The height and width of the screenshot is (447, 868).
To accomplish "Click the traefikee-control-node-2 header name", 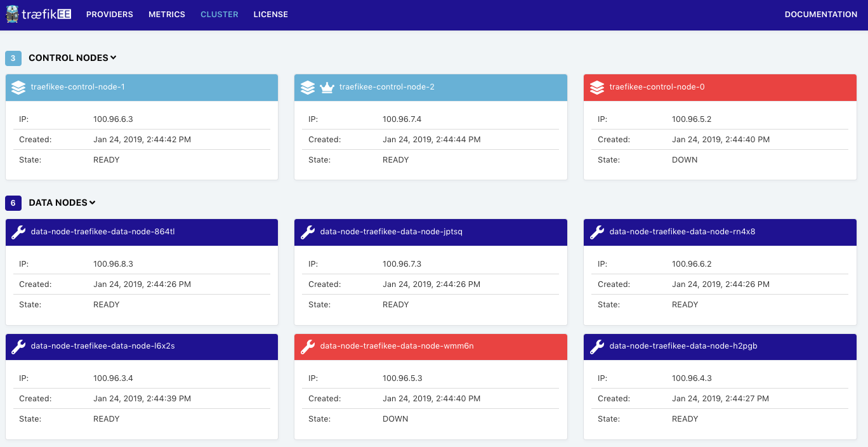I will [x=387, y=87].
